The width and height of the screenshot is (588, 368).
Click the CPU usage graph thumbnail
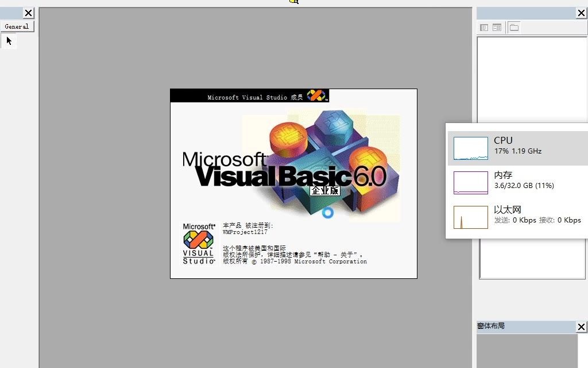click(470, 148)
